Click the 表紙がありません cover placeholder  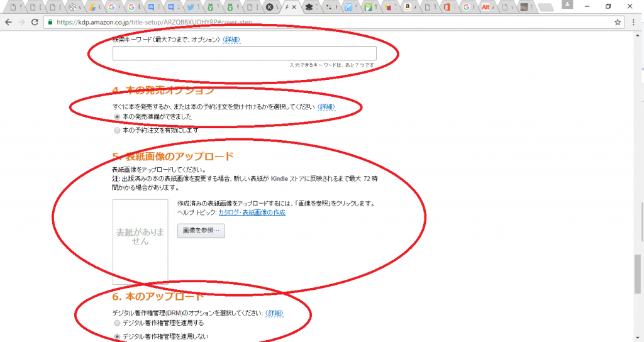pyautogui.click(x=140, y=242)
